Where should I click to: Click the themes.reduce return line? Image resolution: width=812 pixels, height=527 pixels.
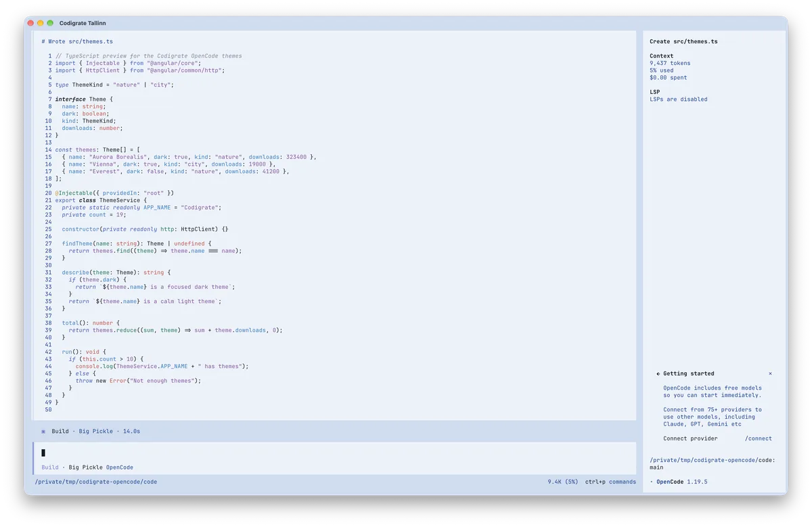(175, 330)
